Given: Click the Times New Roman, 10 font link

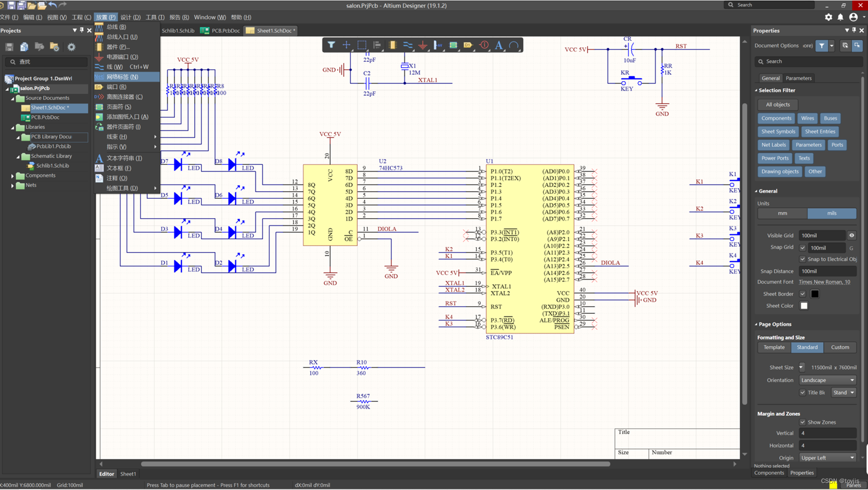Looking at the screenshot, I should pos(824,282).
